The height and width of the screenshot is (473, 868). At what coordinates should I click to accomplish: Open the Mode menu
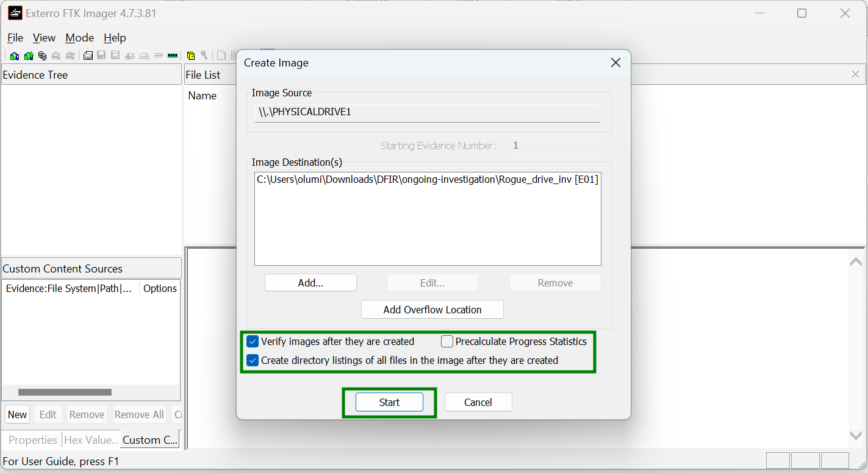pyautogui.click(x=79, y=38)
